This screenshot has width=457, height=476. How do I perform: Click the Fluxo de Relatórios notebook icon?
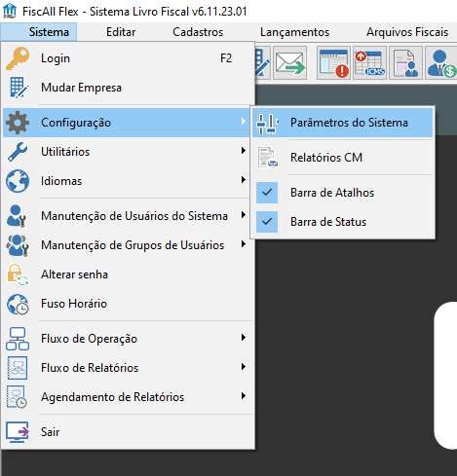(18, 368)
